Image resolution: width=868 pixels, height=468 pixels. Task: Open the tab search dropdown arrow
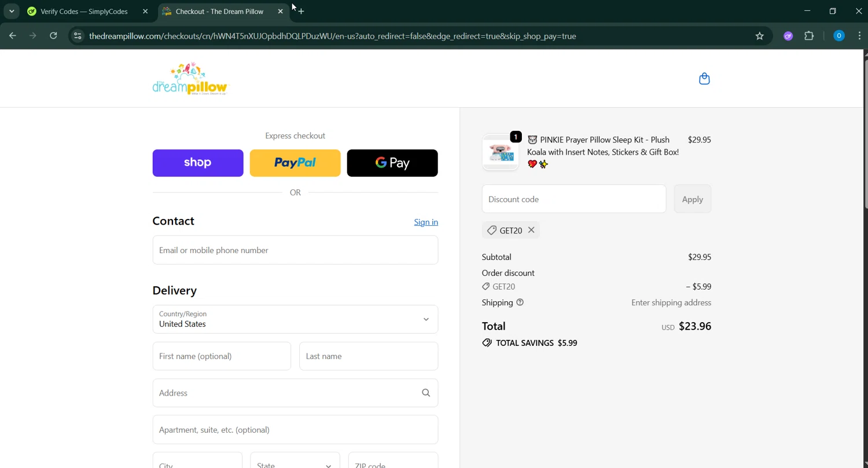pos(12,11)
